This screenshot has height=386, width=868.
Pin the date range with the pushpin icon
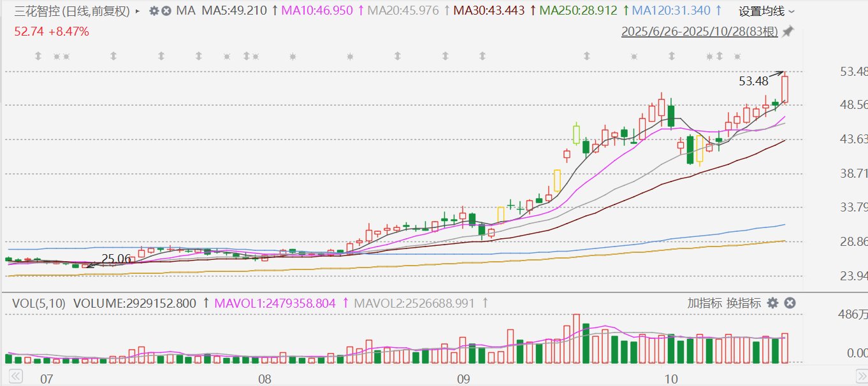coord(788,31)
